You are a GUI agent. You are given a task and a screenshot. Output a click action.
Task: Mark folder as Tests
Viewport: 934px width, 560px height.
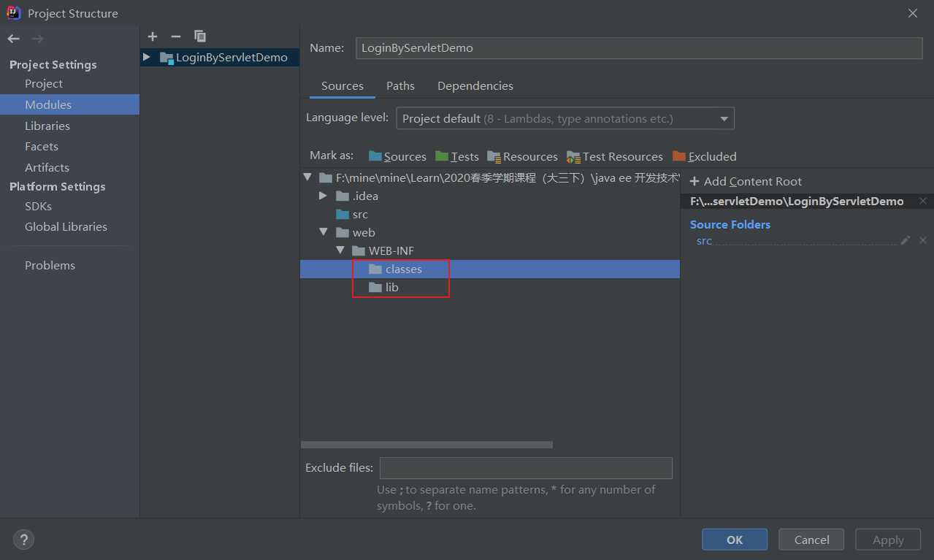pyautogui.click(x=457, y=156)
